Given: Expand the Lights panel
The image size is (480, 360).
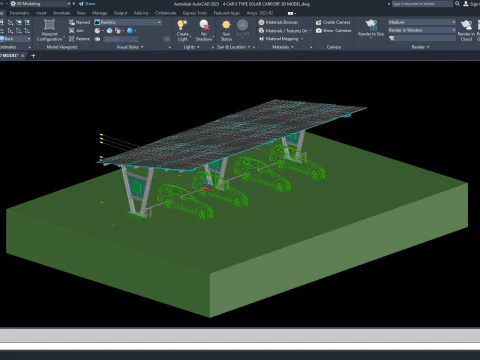Looking at the screenshot, I should click(192, 47).
